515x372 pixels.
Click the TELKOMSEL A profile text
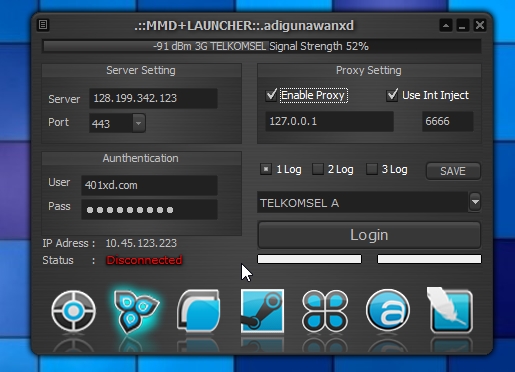click(299, 203)
